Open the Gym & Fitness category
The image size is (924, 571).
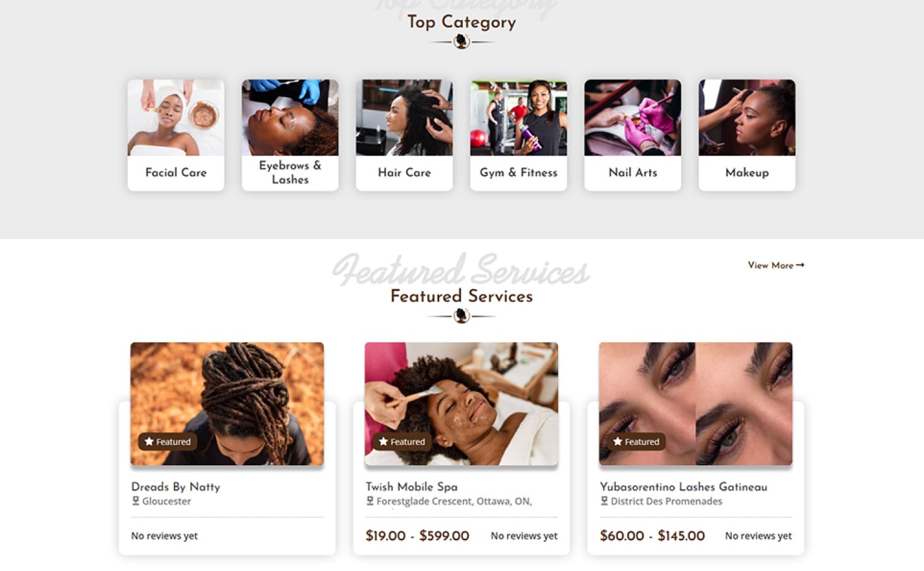coord(518,135)
